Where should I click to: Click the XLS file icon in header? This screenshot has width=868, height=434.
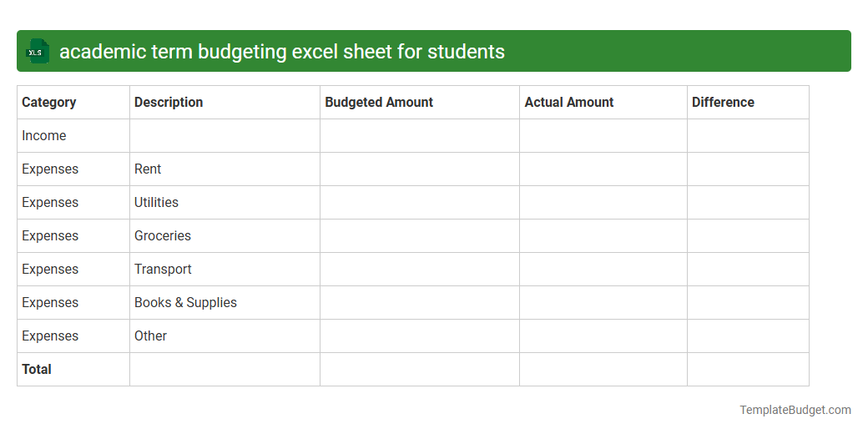click(x=37, y=52)
